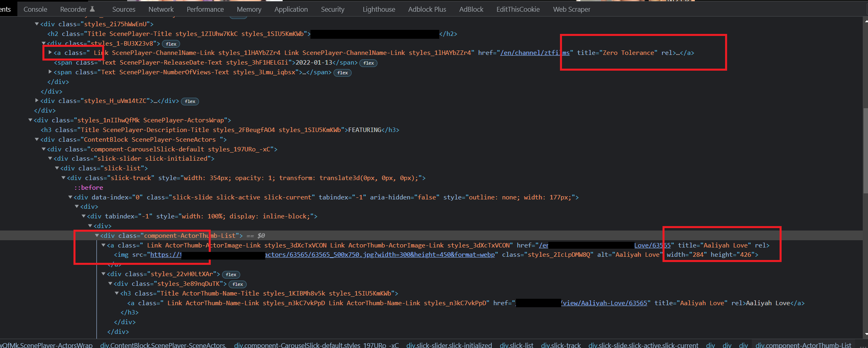Open the Adblock Plus tab

pyautogui.click(x=427, y=9)
